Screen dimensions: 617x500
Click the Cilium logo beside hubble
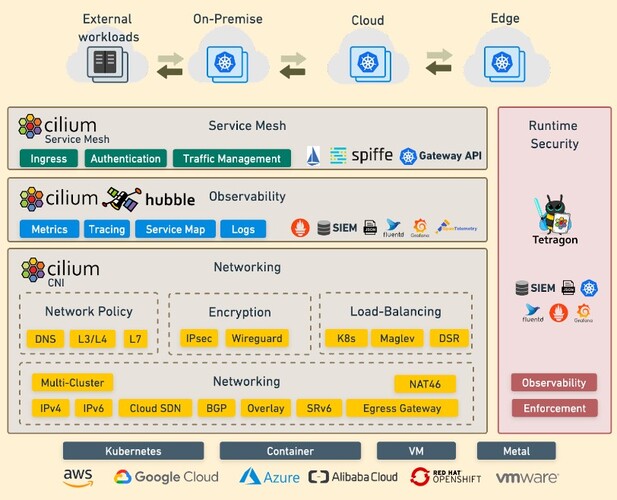click(58, 199)
